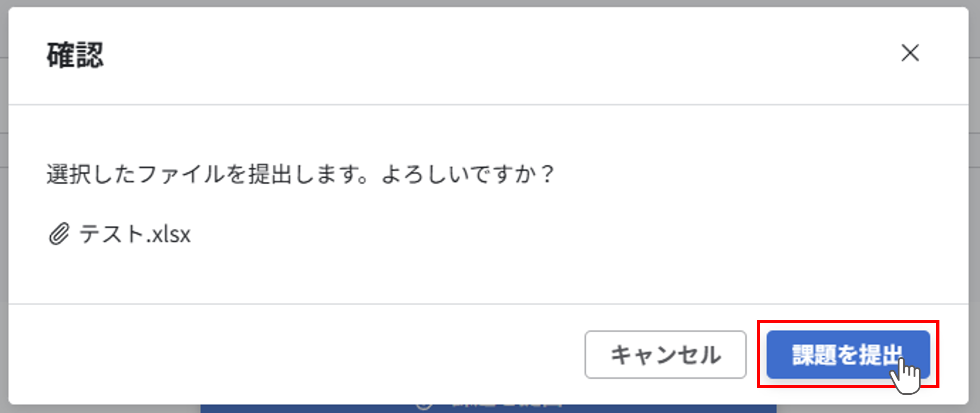Viewport: 980px width, 413px height.
Task: Click the blank area above the confirmation message
Action: (488, 133)
